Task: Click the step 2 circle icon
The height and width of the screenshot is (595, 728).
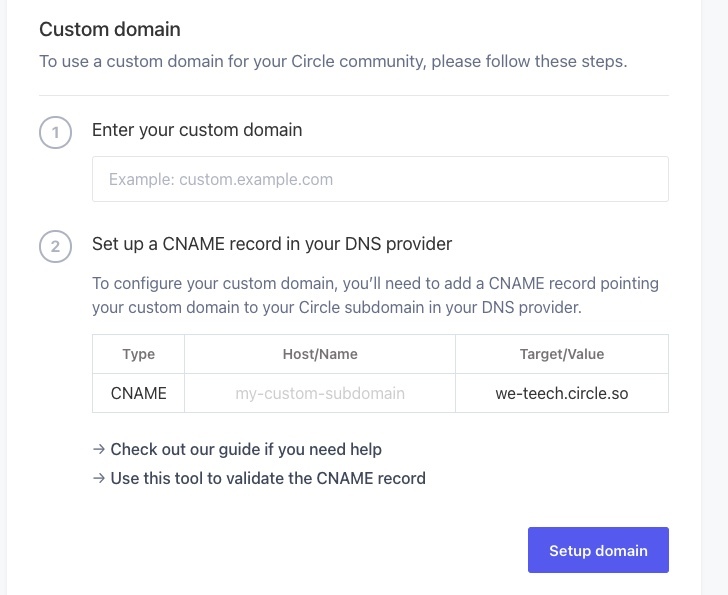Action: 55,246
